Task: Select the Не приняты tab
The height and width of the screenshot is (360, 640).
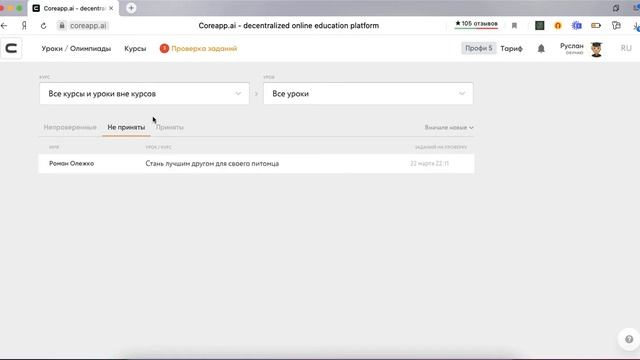Action: point(126,127)
